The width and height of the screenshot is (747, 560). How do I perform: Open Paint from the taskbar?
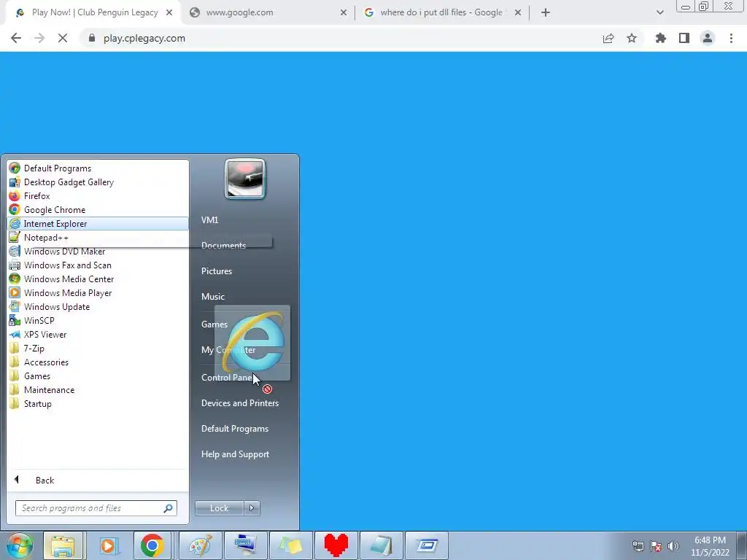(201, 545)
